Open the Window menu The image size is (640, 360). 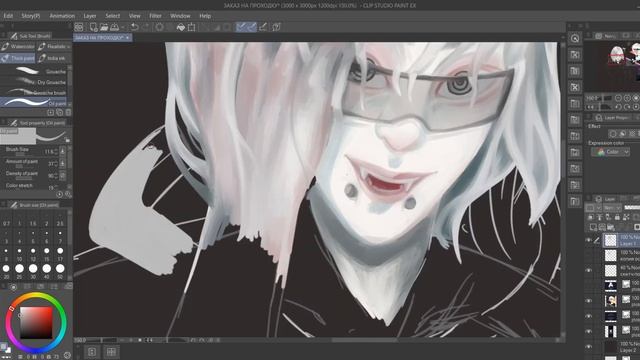180,16
